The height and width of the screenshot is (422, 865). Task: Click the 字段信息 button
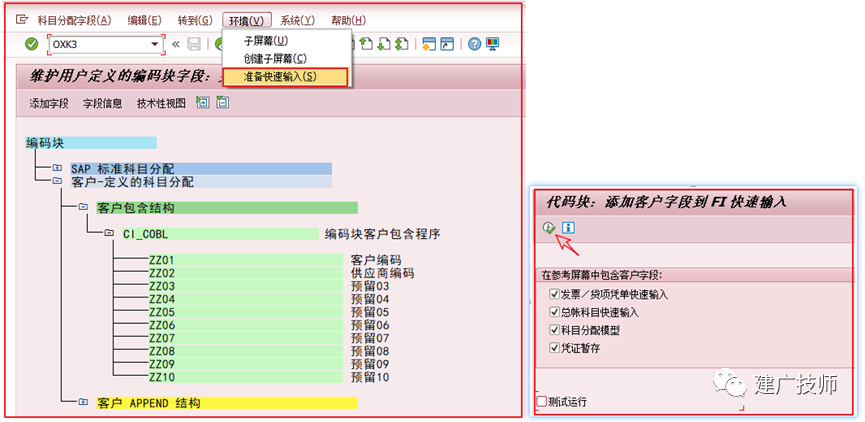coord(103,103)
